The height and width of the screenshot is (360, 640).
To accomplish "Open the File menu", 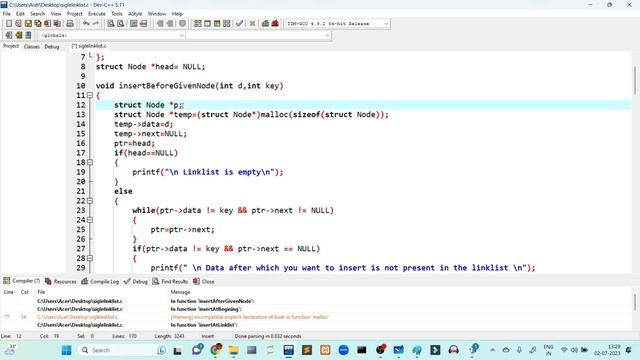I will click(x=7, y=13).
